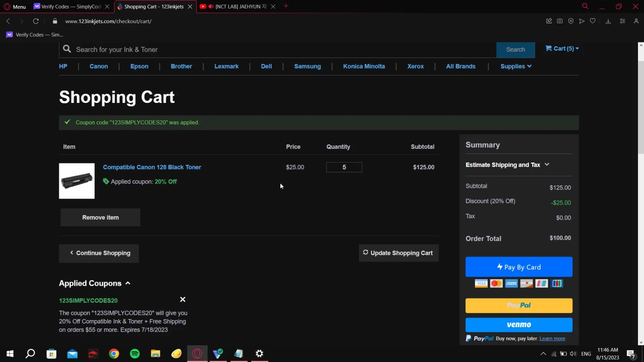Open the Opera Menu button
Viewport: 644px width, 362px height.
click(x=15, y=6)
